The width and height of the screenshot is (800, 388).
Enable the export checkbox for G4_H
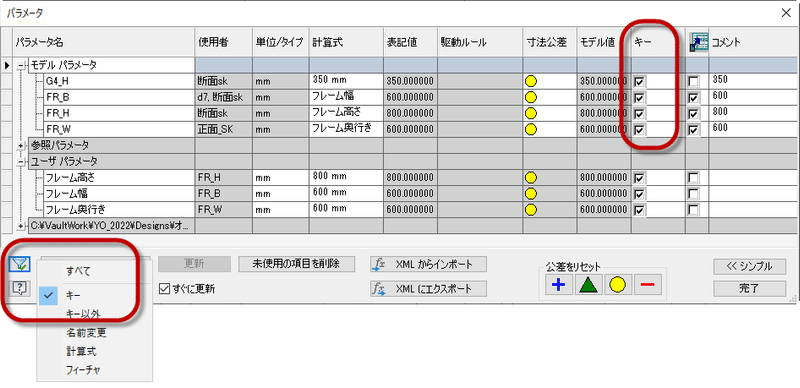point(693,82)
